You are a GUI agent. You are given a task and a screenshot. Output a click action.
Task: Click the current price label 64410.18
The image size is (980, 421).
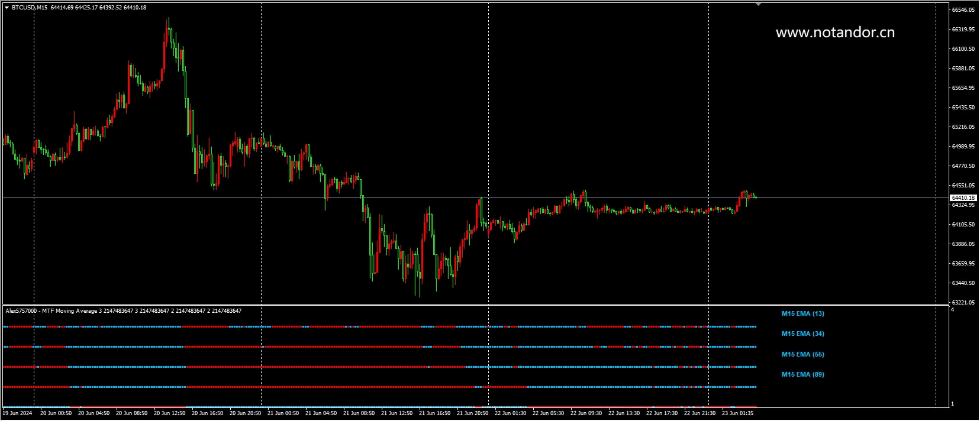tap(963, 197)
